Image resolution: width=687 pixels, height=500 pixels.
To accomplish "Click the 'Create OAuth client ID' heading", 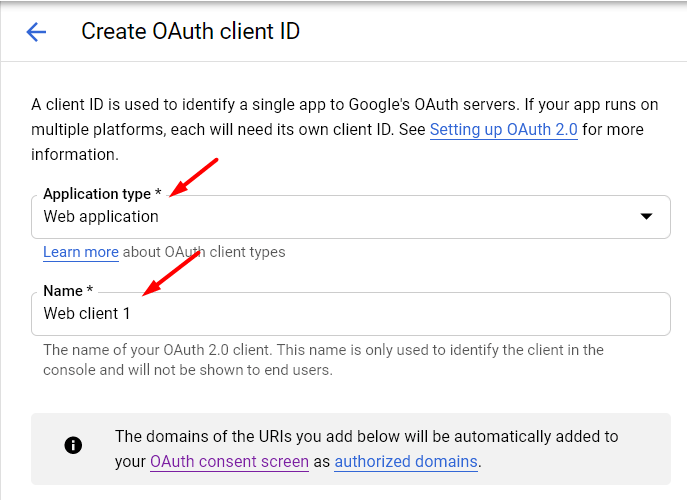I will coord(191,32).
